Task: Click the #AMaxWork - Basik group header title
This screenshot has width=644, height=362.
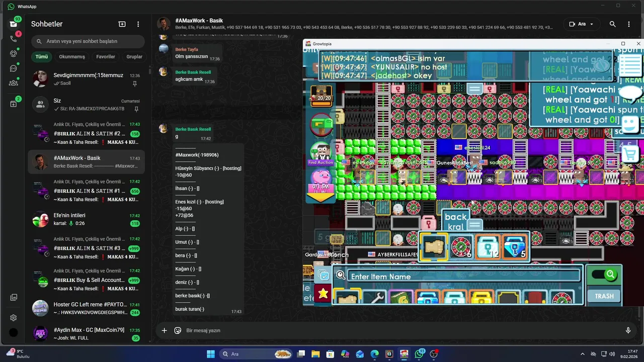Action: pyautogui.click(x=199, y=21)
